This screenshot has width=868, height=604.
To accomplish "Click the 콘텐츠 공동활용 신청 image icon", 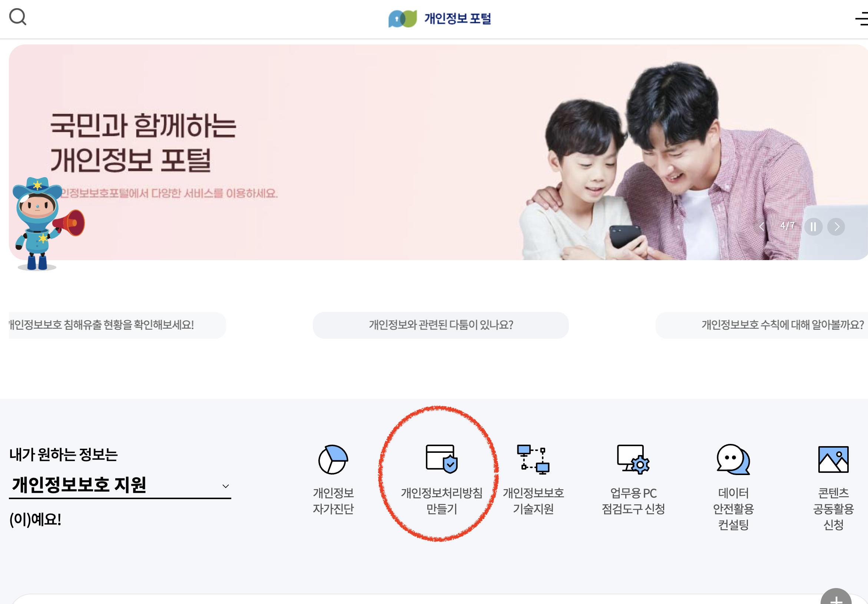I will click(833, 459).
